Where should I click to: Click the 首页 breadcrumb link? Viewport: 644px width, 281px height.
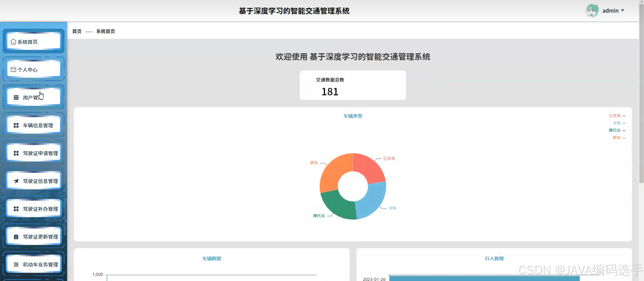pyautogui.click(x=77, y=31)
